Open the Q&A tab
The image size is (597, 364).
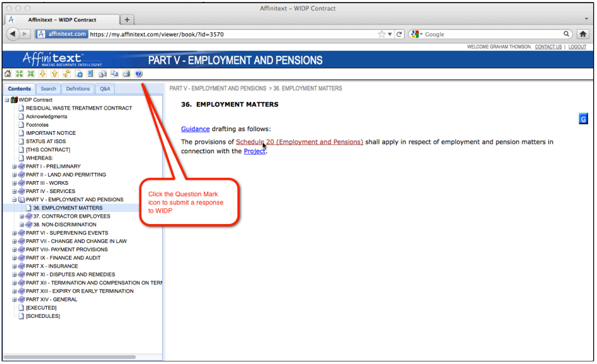[x=104, y=89]
